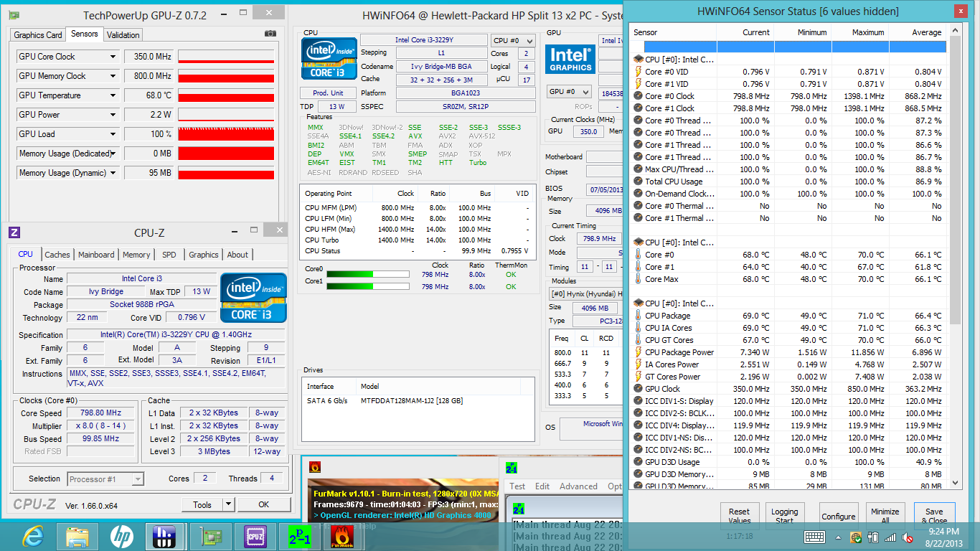Click the GPU Load red graph in GPU-Z
This screenshot has height=551, width=980.
click(226, 134)
